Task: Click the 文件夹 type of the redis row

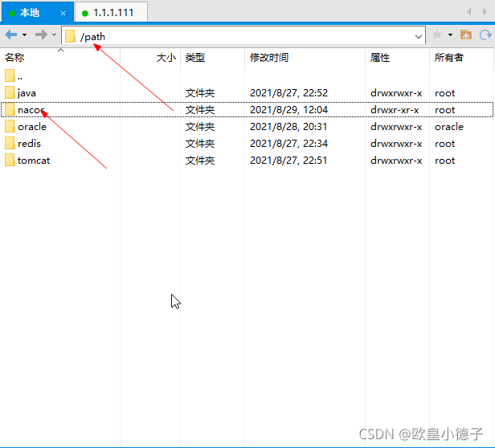Action: [200, 144]
